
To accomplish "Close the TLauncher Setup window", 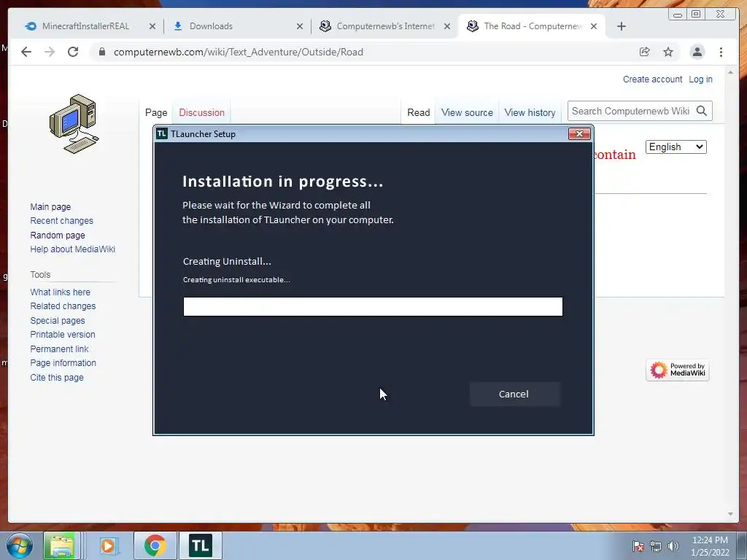I will click(x=579, y=134).
